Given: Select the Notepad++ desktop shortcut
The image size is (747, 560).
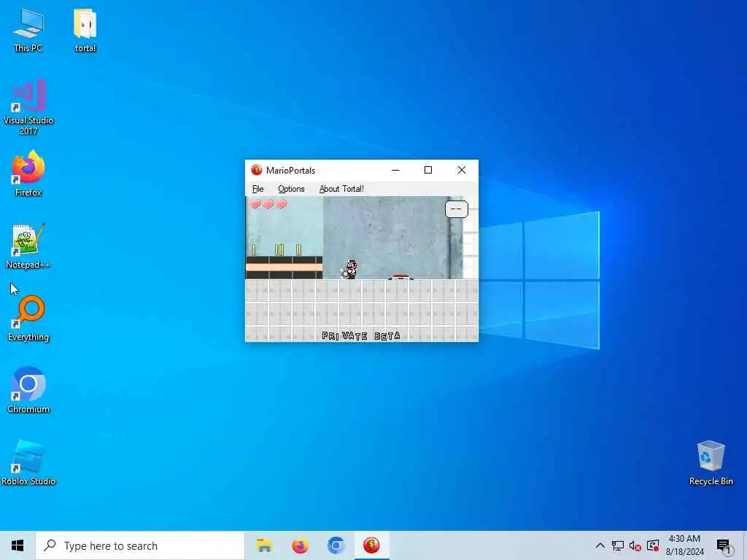Looking at the screenshot, I should pos(28,246).
